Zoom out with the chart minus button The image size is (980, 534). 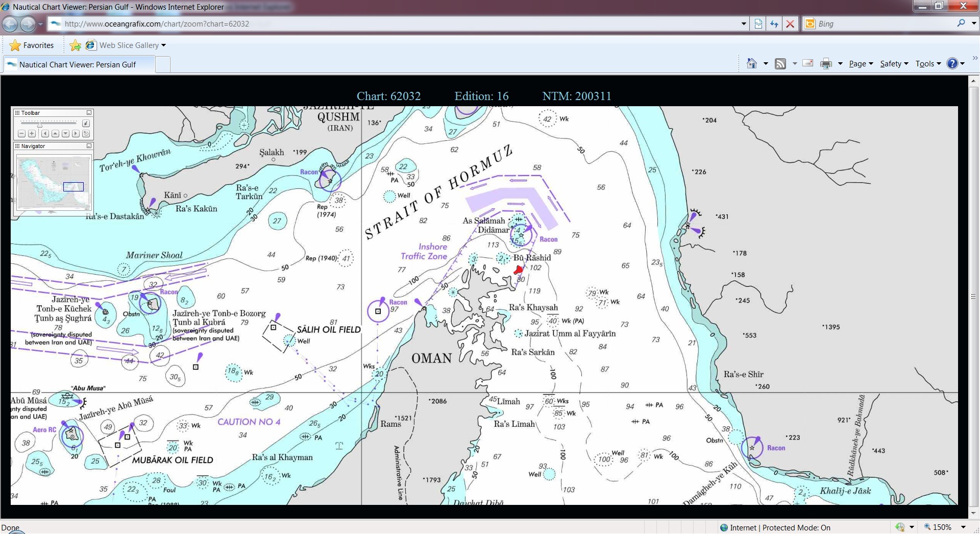pos(21,133)
